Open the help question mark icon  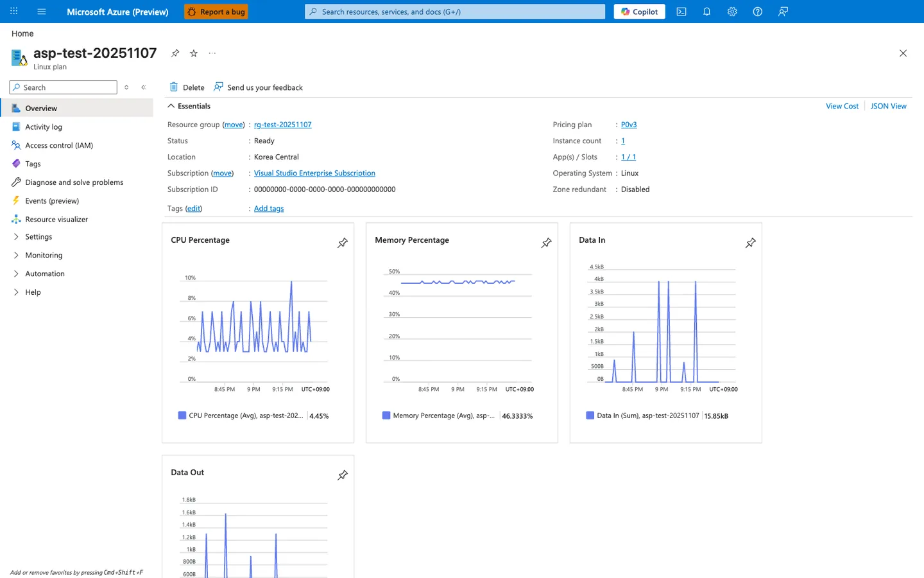coord(758,12)
